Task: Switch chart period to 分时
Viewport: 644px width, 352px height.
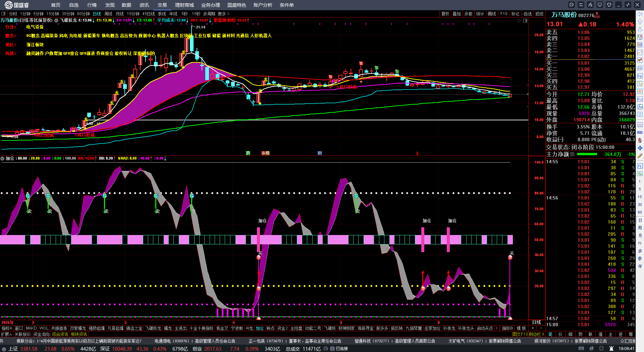Action: (x=13, y=14)
